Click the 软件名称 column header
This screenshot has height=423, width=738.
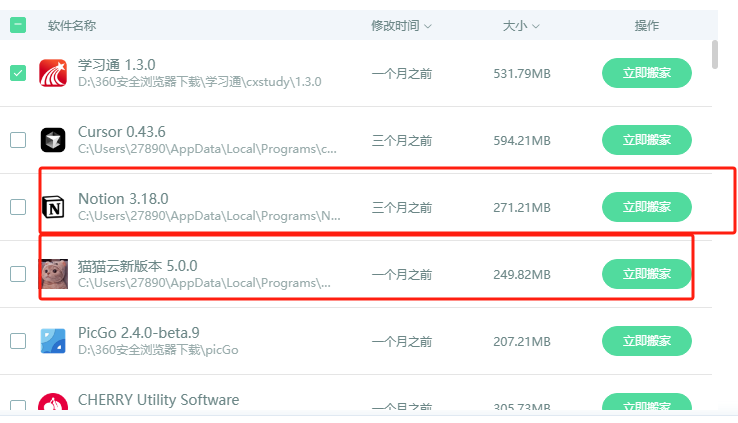[72, 25]
